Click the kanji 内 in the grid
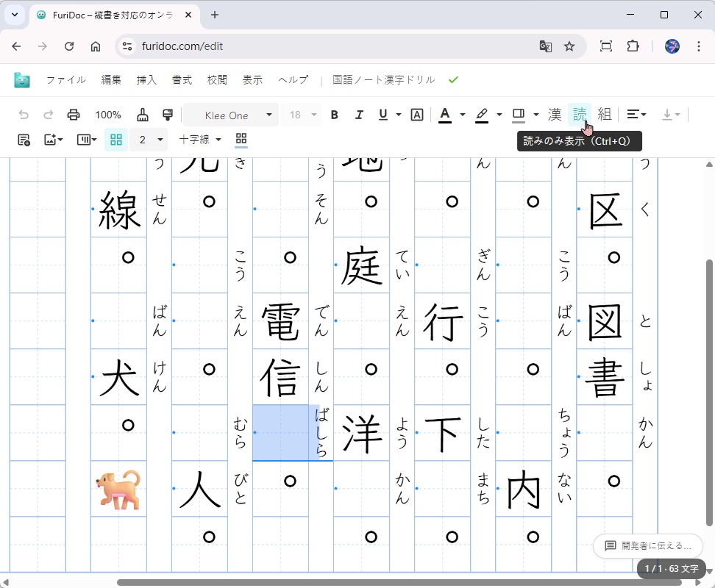This screenshot has width=715, height=588. coord(524,490)
